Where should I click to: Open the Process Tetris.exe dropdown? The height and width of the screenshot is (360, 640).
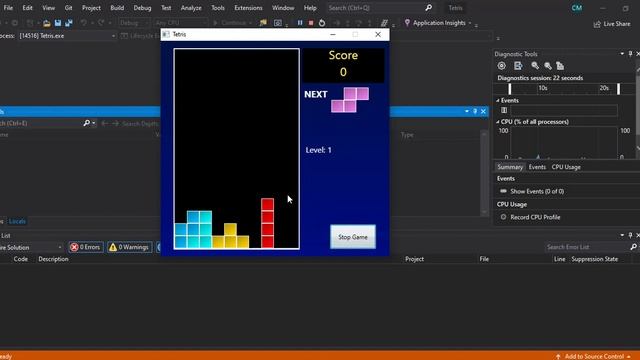pos(67,36)
